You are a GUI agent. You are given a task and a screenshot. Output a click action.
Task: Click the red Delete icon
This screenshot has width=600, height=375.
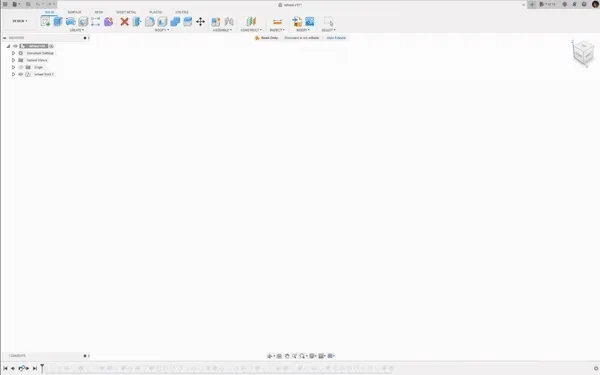(124, 22)
